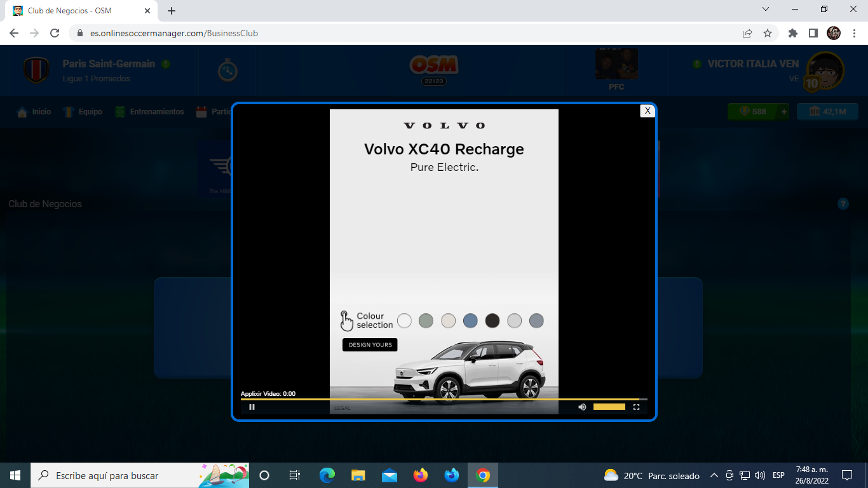Open Chrome extensions puzzle icon

click(x=792, y=33)
